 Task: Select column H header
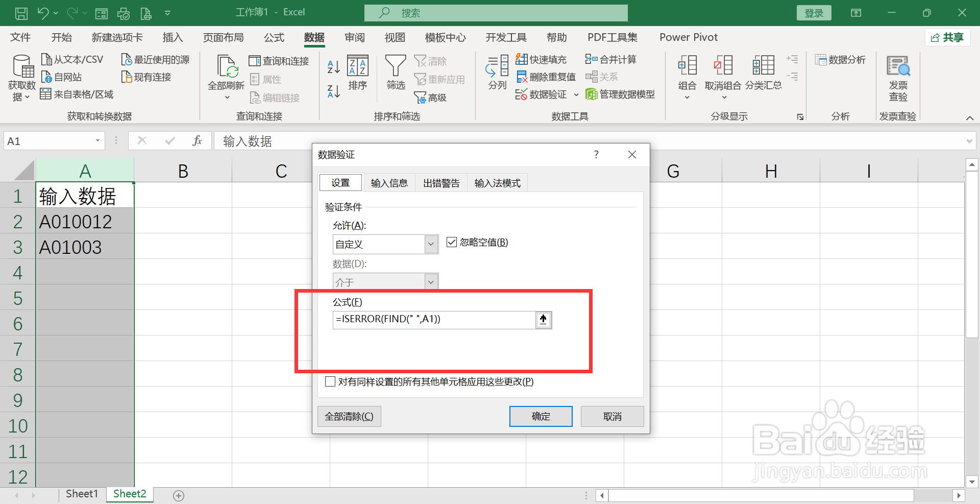pyautogui.click(x=771, y=171)
